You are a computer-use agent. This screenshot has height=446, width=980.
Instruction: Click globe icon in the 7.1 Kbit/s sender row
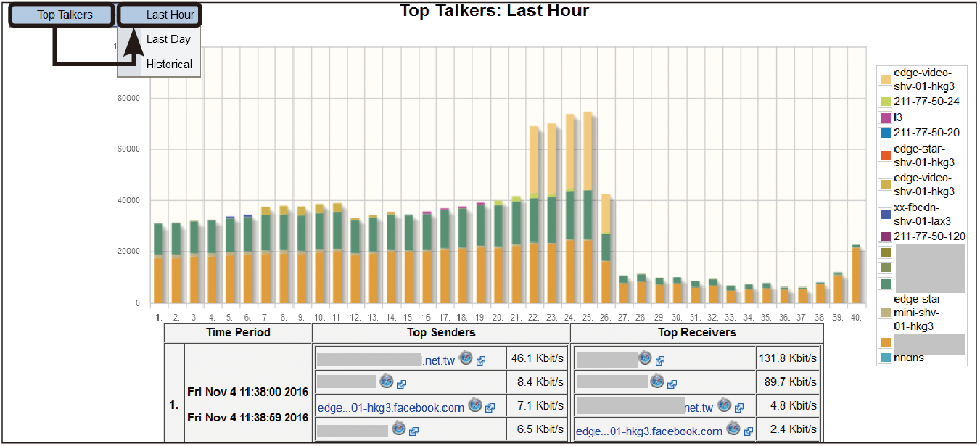point(475,405)
